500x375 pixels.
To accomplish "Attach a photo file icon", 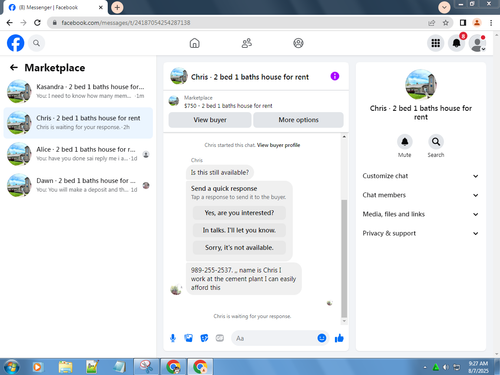I will (189, 338).
